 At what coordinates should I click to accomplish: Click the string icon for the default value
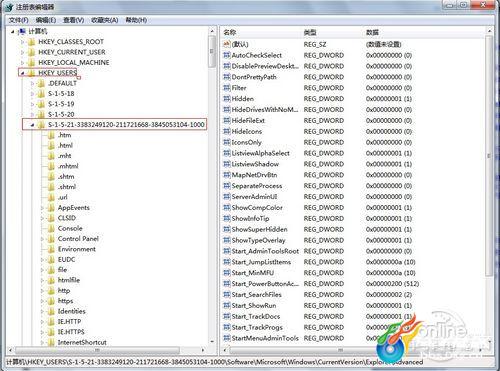point(227,44)
